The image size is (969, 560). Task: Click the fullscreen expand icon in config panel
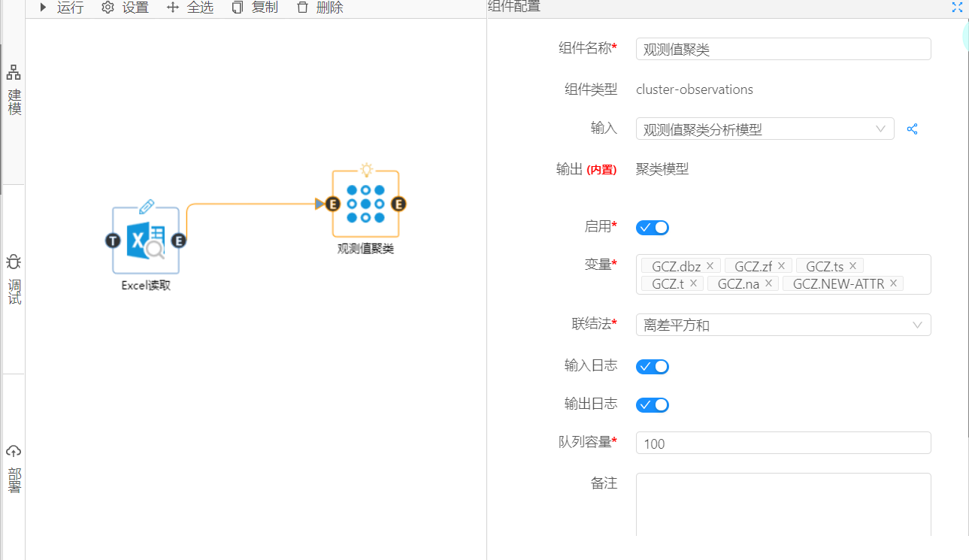point(957,8)
